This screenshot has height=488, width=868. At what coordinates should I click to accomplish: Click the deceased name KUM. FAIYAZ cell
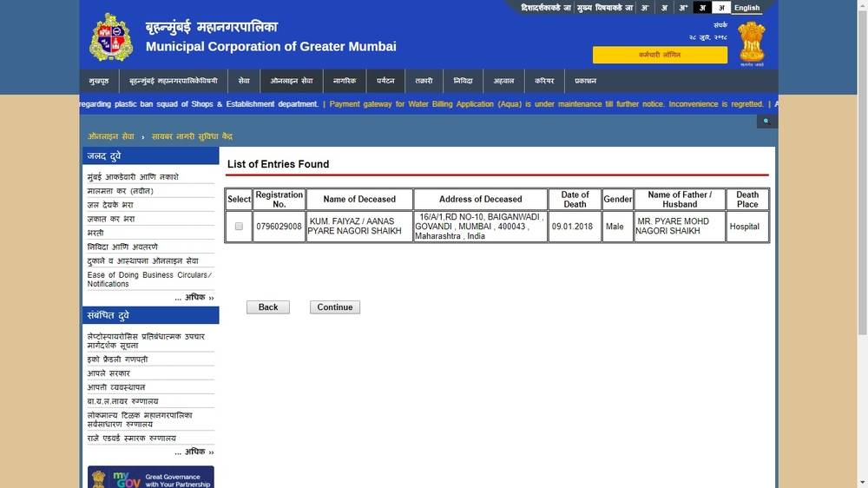coord(359,227)
